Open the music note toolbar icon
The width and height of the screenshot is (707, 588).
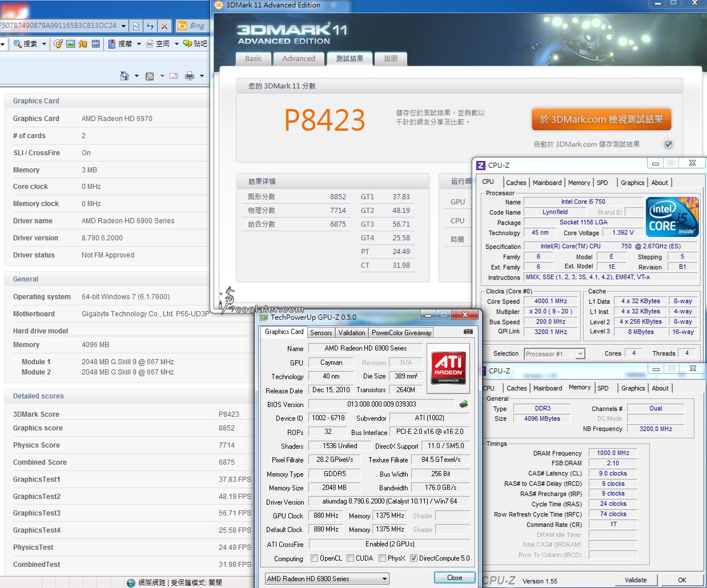point(58,43)
